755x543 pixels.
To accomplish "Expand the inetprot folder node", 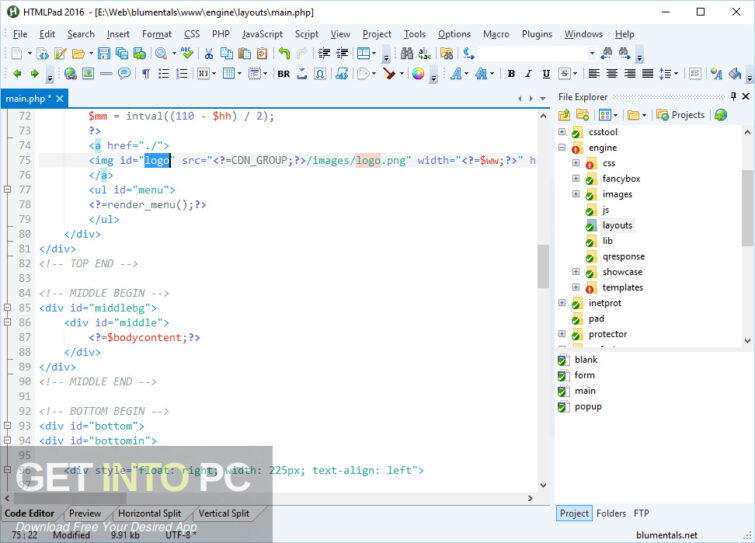I will [x=562, y=303].
